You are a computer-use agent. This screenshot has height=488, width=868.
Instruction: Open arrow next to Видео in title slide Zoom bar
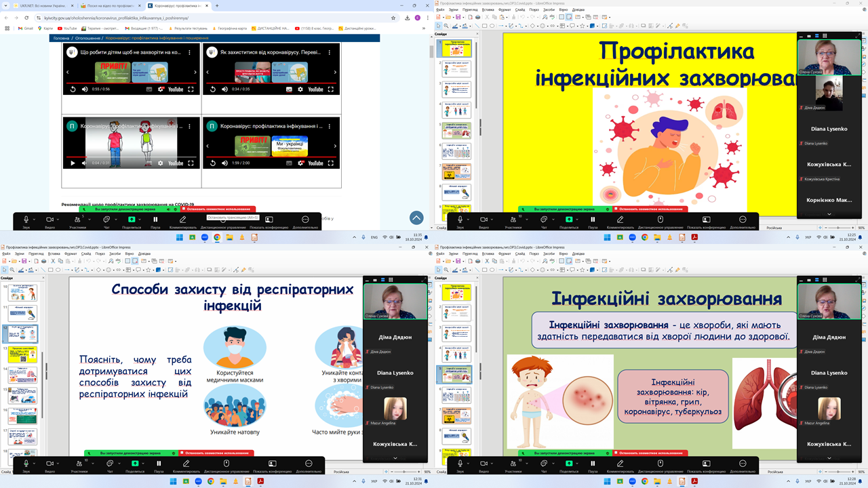(492, 219)
